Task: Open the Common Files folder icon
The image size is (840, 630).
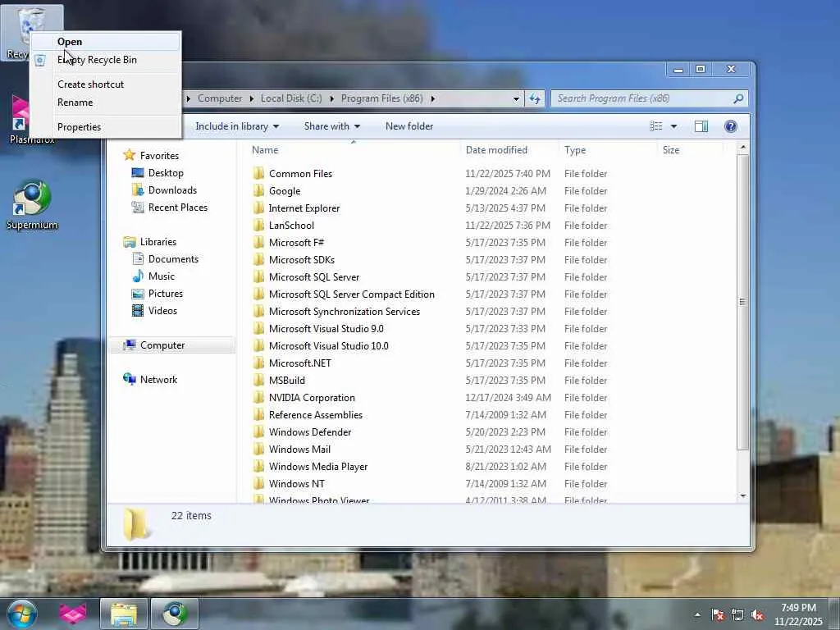Action: coord(258,174)
